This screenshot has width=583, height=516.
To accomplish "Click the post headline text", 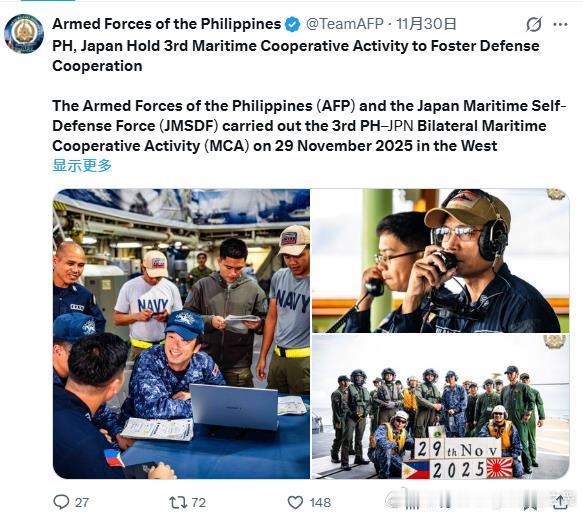I will (296, 56).
